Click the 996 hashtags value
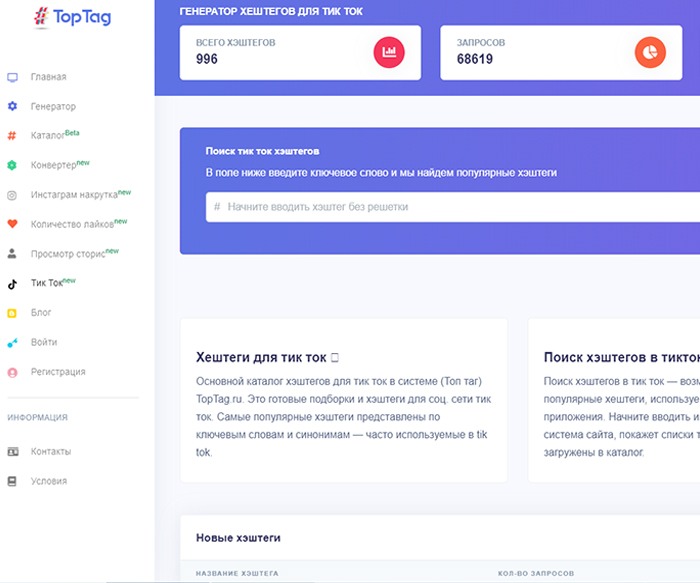700x583 pixels. click(207, 59)
